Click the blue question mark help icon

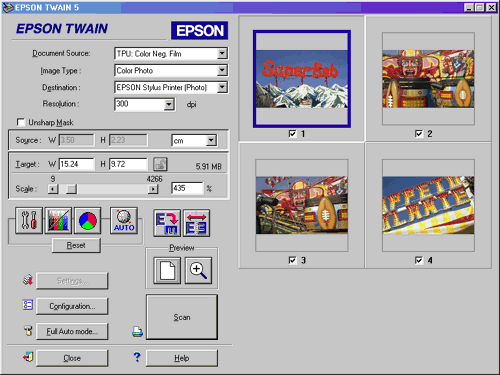(x=137, y=357)
